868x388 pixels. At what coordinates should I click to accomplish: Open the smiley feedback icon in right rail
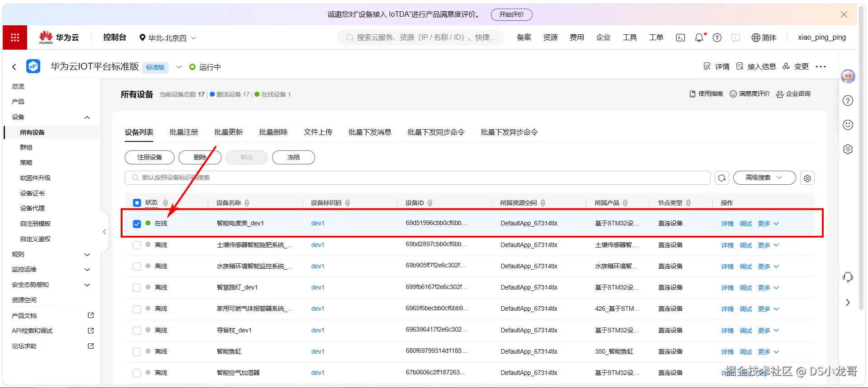848,125
